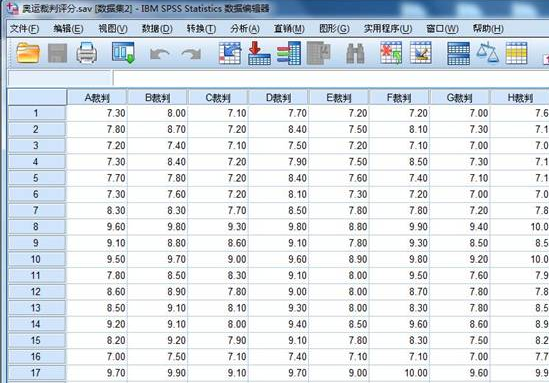The height and width of the screenshot is (383, 549).
Task: Click the Save floppy disk icon
Action: 57,53
